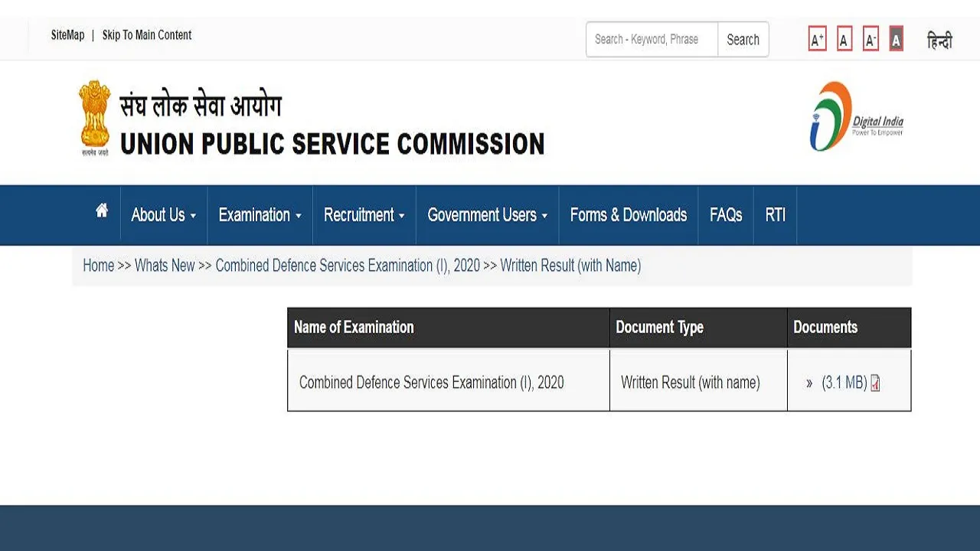Expand the About Us dropdown menu

164,215
